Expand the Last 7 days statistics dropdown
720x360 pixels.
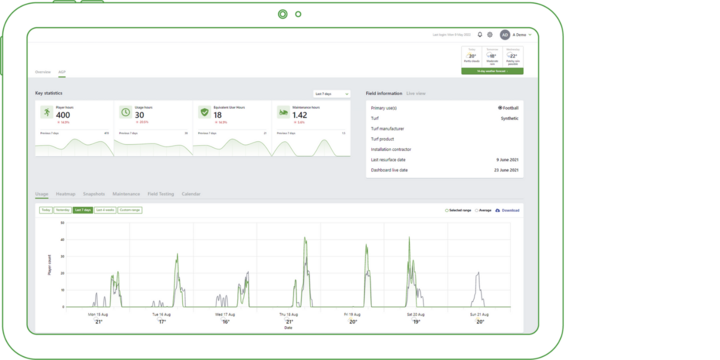(332, 94)
